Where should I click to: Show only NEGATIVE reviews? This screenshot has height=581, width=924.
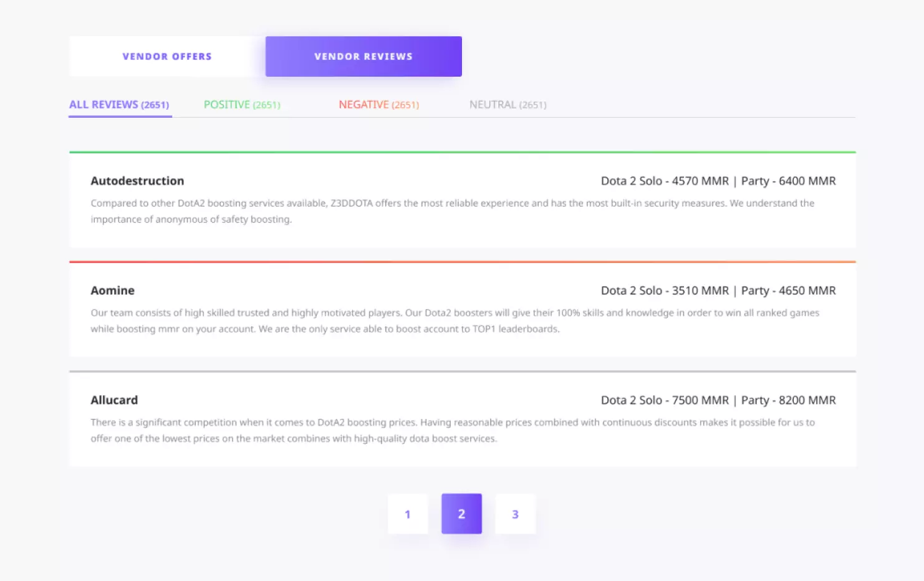tap(378, 104)
